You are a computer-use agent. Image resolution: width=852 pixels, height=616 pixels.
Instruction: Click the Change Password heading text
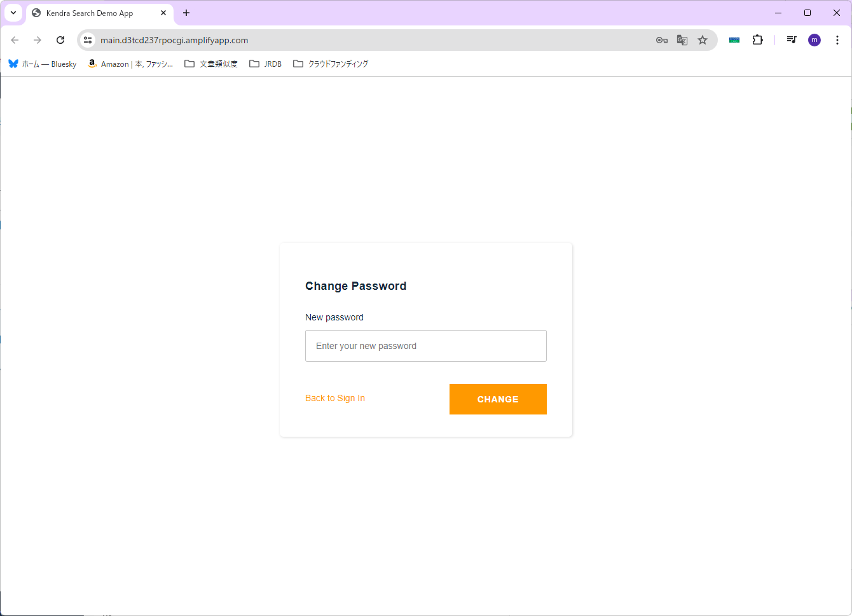355,286
